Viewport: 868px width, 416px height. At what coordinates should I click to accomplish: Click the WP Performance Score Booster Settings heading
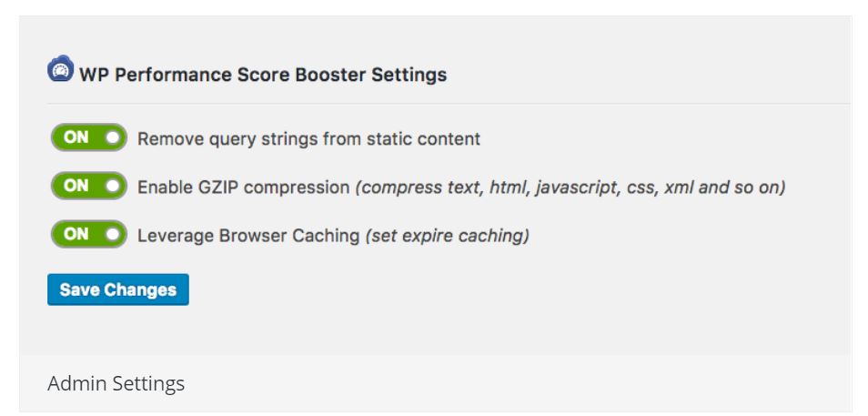pyautogui.click(x=263, y=75)
